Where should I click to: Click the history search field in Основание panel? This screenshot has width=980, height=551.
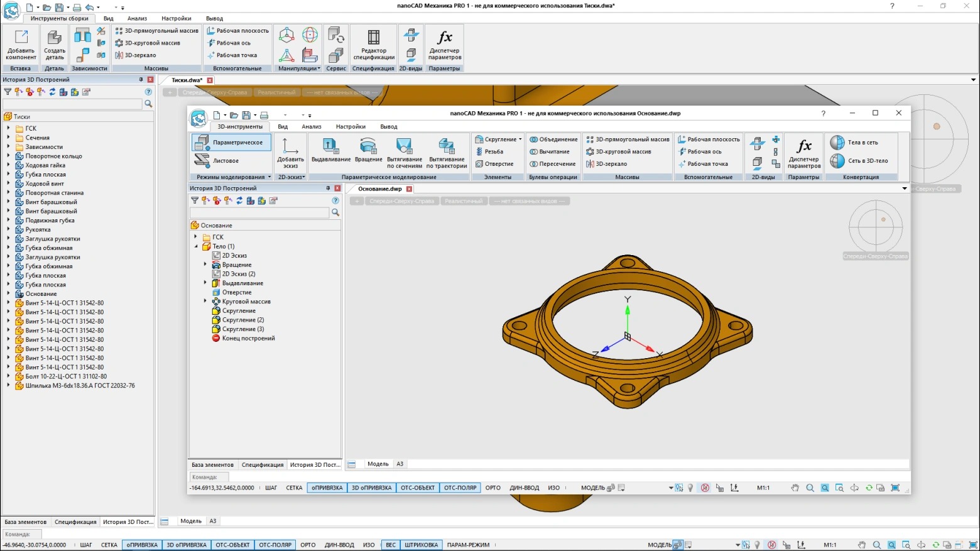click(259, 213)
